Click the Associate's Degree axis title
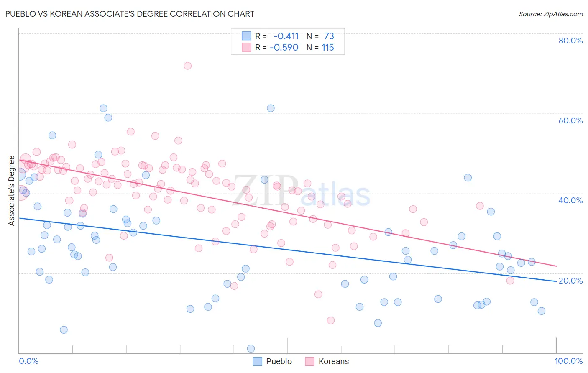The height and width of the screenshot is (373, 588). tap(12, 191)
